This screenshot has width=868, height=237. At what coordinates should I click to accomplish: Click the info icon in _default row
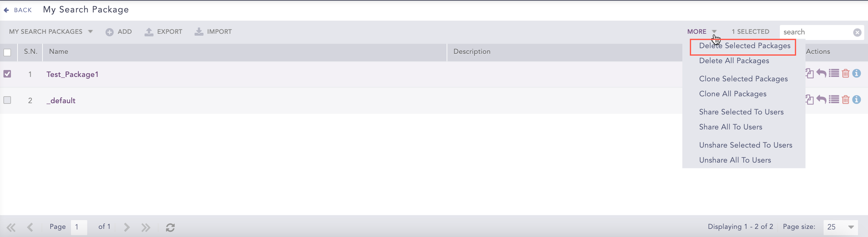pos(856,99)
